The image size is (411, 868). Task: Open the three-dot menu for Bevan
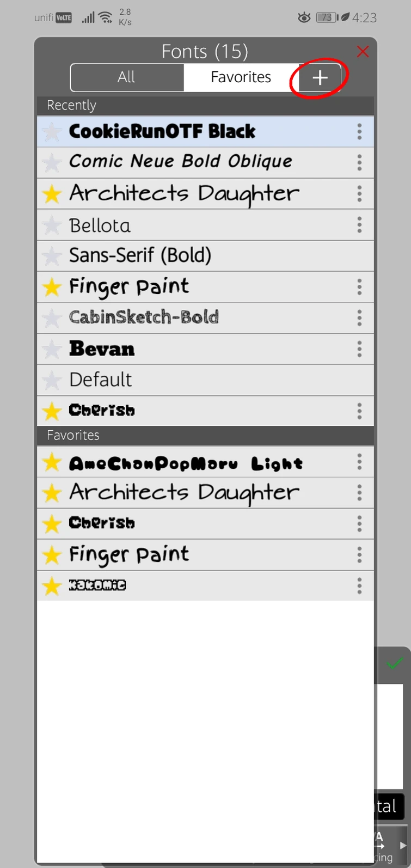(x=359, y=349)
